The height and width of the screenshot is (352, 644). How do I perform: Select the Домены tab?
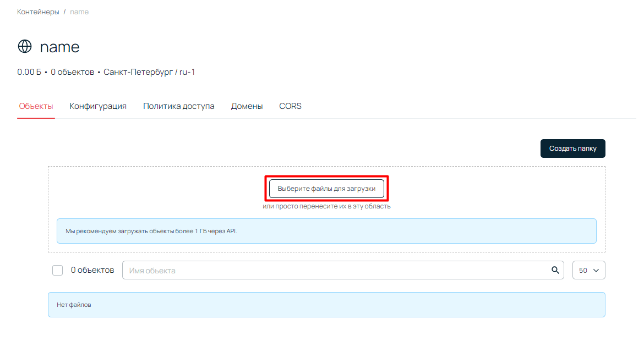(x=247, y=106)
